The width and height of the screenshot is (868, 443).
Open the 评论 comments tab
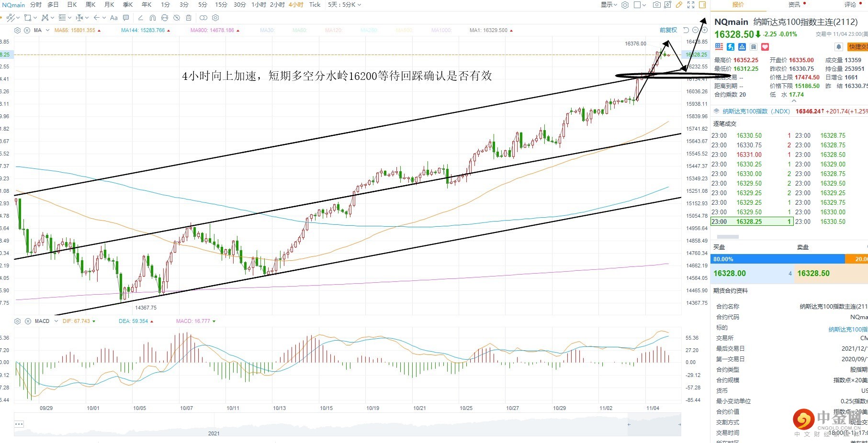[850, 5]
